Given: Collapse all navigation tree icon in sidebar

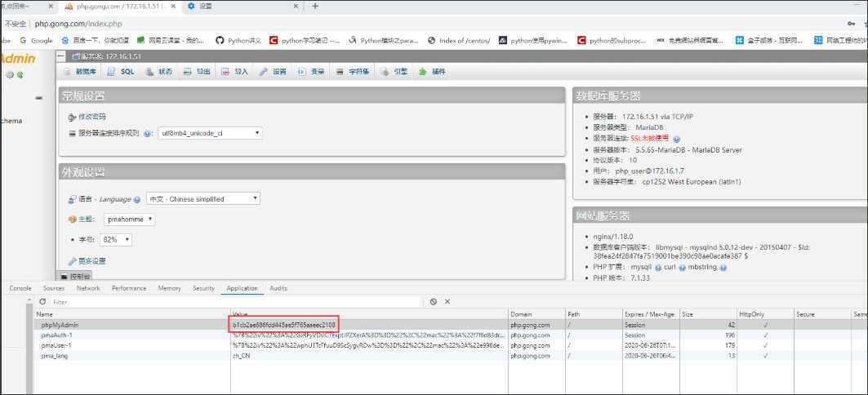Looking at the screenshot, I should click(38, 99).
